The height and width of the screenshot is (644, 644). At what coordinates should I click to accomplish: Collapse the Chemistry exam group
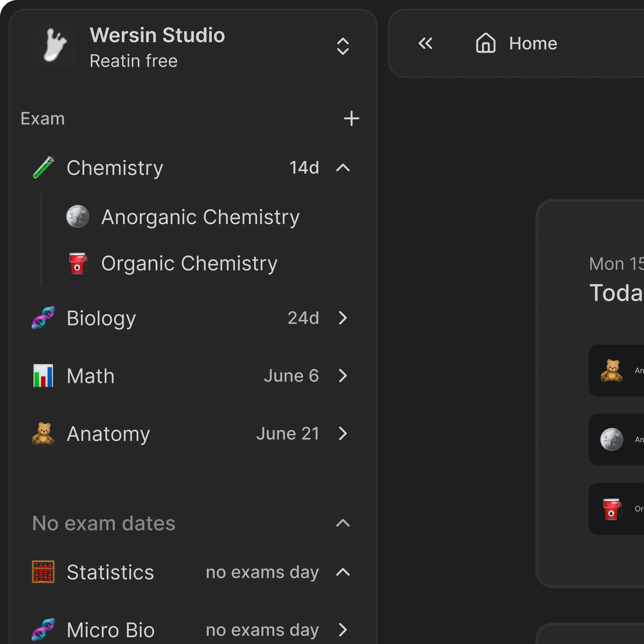point(343,168)
